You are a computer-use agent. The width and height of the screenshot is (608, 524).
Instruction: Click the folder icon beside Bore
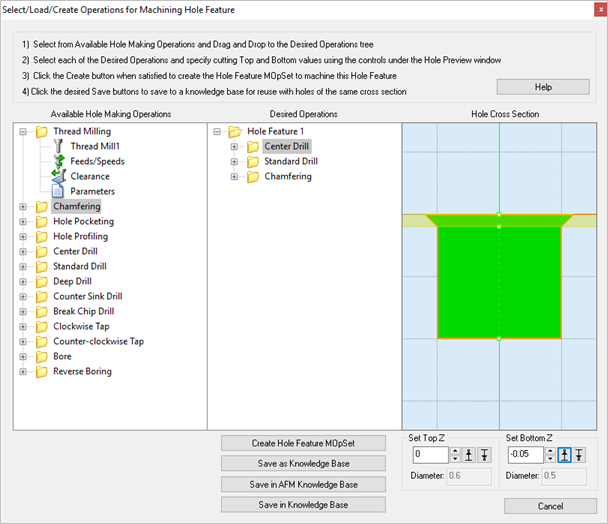(x=41, y=356)
